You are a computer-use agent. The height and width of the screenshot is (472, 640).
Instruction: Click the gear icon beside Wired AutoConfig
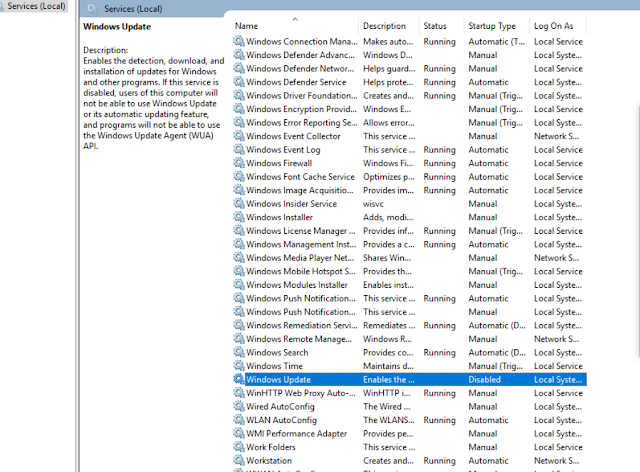[x=239, y=406]
